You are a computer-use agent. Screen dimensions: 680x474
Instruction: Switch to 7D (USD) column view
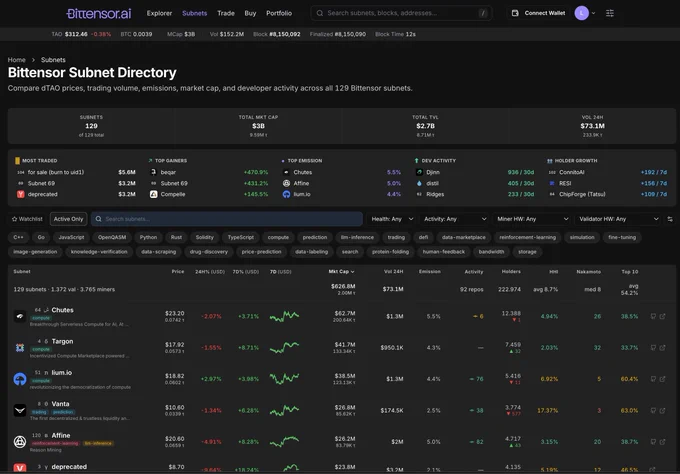point(281,271)
